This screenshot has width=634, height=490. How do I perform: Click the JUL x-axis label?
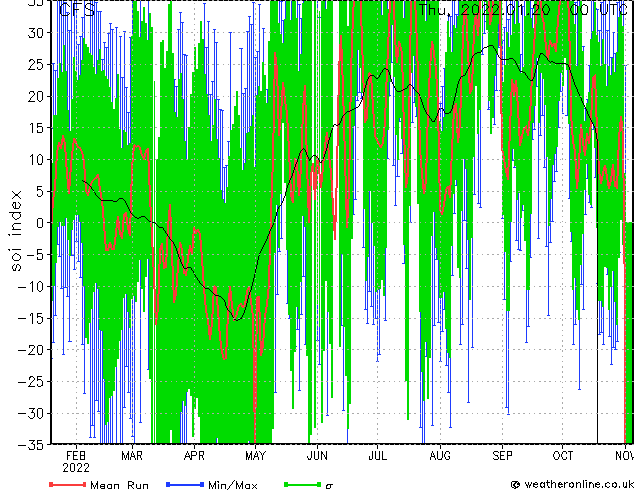coord(377,456)
